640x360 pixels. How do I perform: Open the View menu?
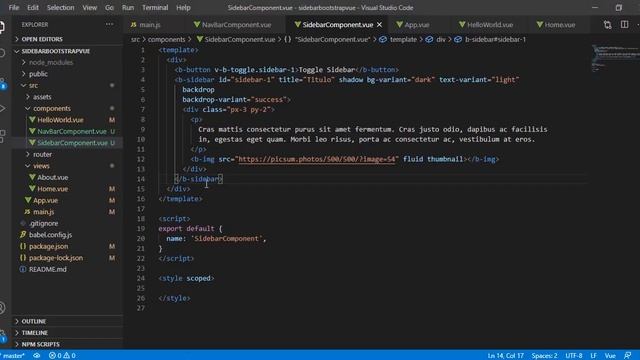89,8
